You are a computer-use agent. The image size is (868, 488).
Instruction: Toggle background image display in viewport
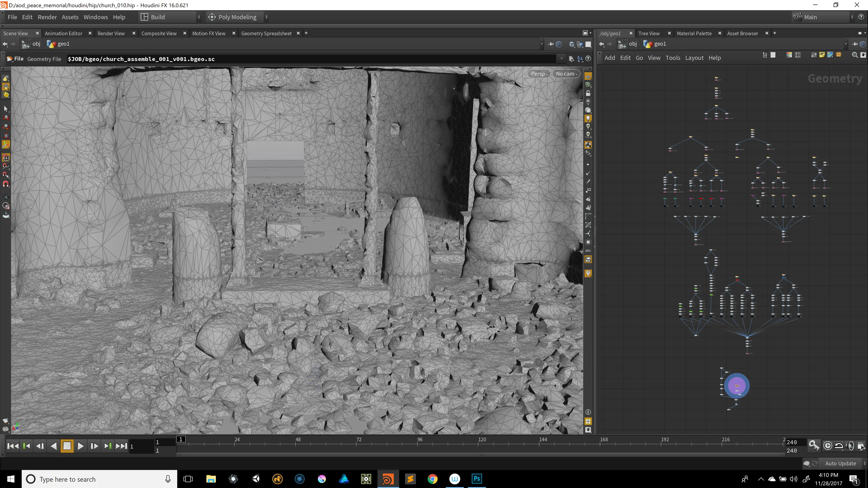588,259
